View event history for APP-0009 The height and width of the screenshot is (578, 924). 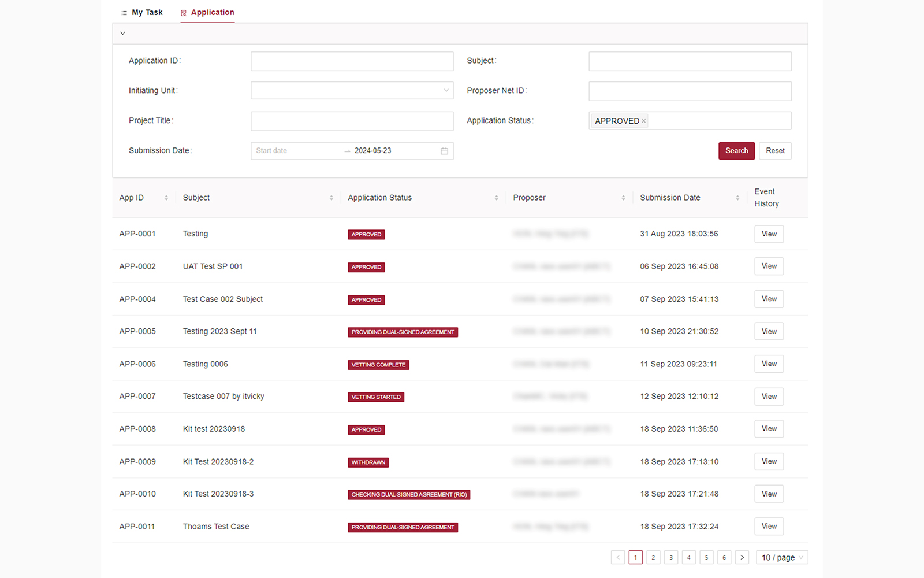(x=769, y=461)
